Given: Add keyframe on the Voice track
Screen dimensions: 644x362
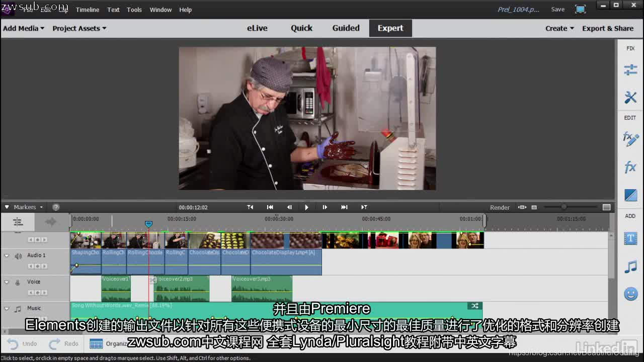Looking at the screenshot, I should [38, 293].
